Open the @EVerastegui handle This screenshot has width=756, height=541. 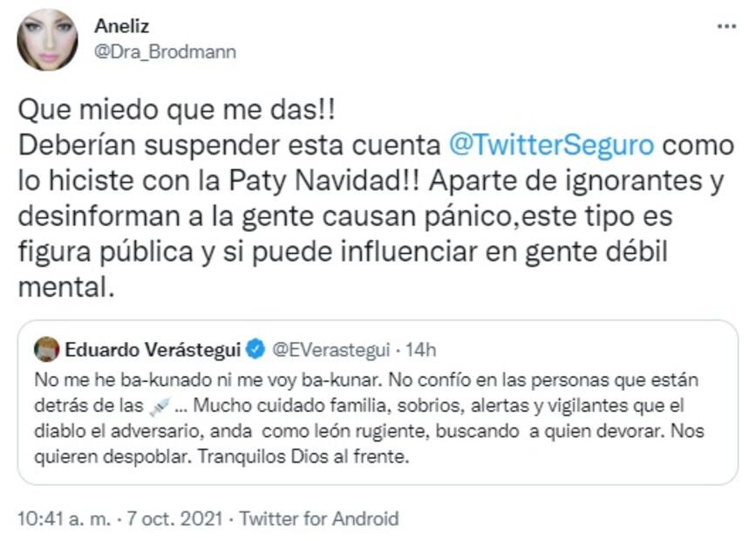326,351
